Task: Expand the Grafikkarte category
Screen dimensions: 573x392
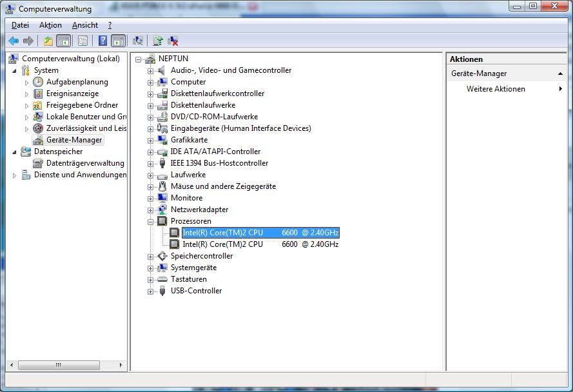Action: 150,141
